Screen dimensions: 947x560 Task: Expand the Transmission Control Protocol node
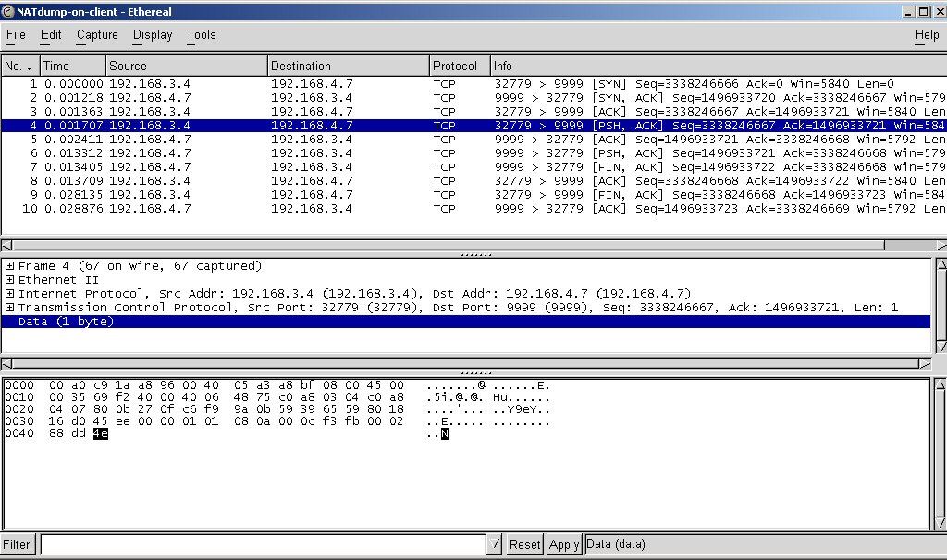9,308
